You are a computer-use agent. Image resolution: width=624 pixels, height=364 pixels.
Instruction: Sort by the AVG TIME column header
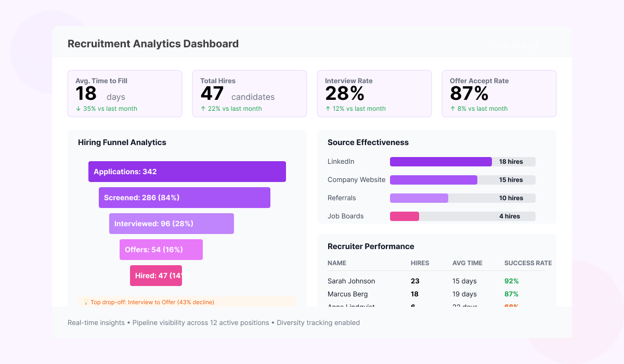(467, 263)
